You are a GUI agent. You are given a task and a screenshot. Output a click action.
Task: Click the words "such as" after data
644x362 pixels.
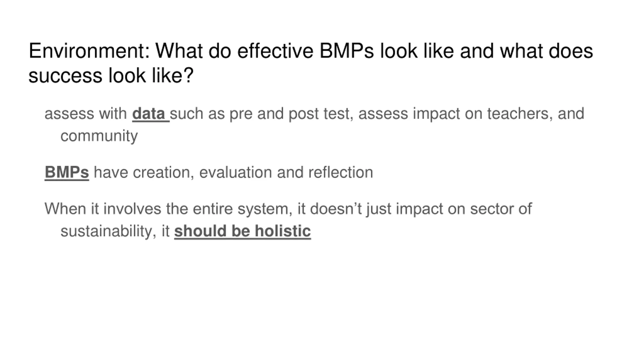[197, 114]
